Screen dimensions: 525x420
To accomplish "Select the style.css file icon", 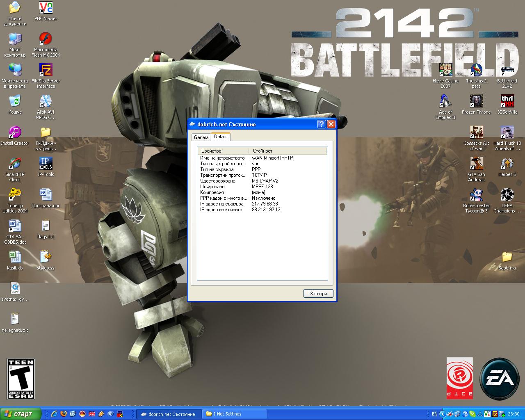I will click(x=46, y=261).
